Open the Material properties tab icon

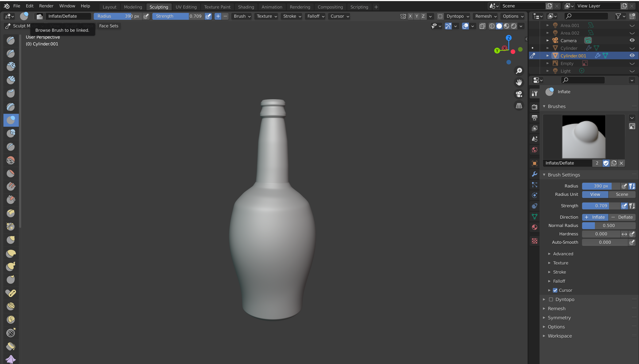pos(534,227)
